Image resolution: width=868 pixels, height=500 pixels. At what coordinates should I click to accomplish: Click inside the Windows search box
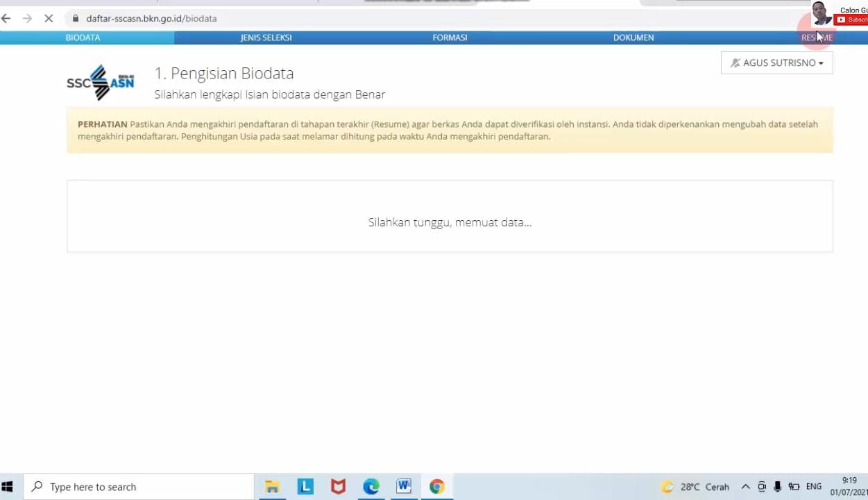pyautogui.click(x=139, y=487)
